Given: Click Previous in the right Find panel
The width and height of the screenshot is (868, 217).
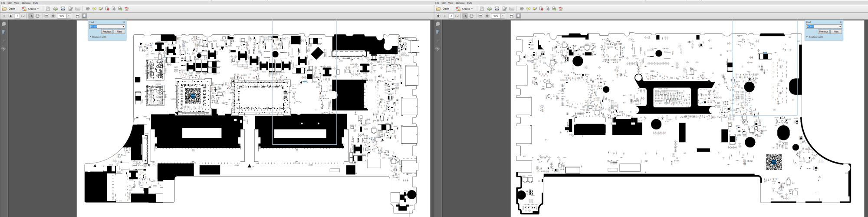Looking at the screenshot, I should 823,32.
